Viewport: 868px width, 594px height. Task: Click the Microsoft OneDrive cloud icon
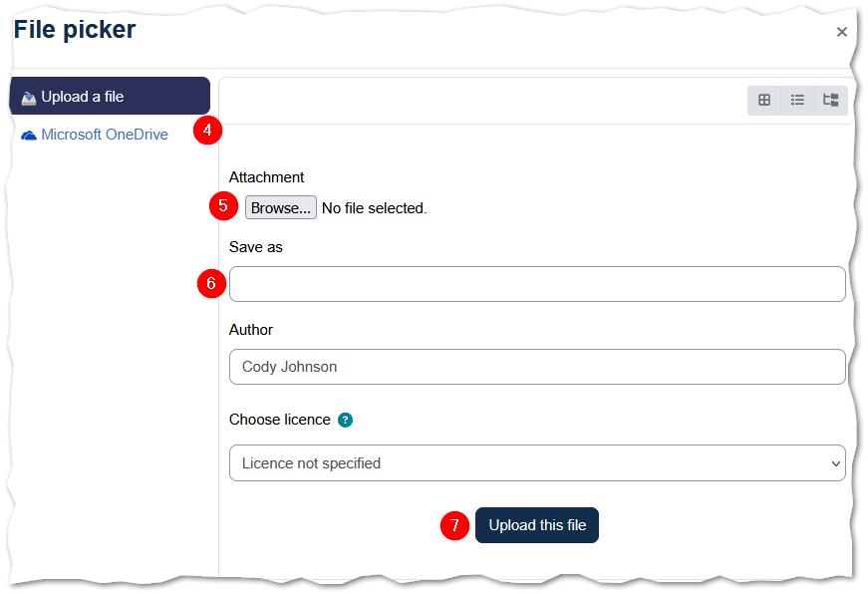click(28, 134)
